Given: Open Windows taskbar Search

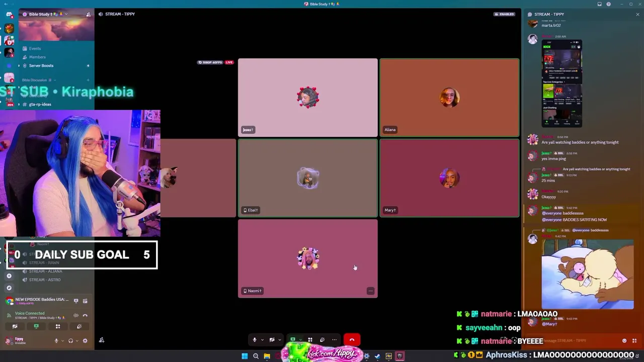Looking at the screenshot, I should (x=256, y=356).
